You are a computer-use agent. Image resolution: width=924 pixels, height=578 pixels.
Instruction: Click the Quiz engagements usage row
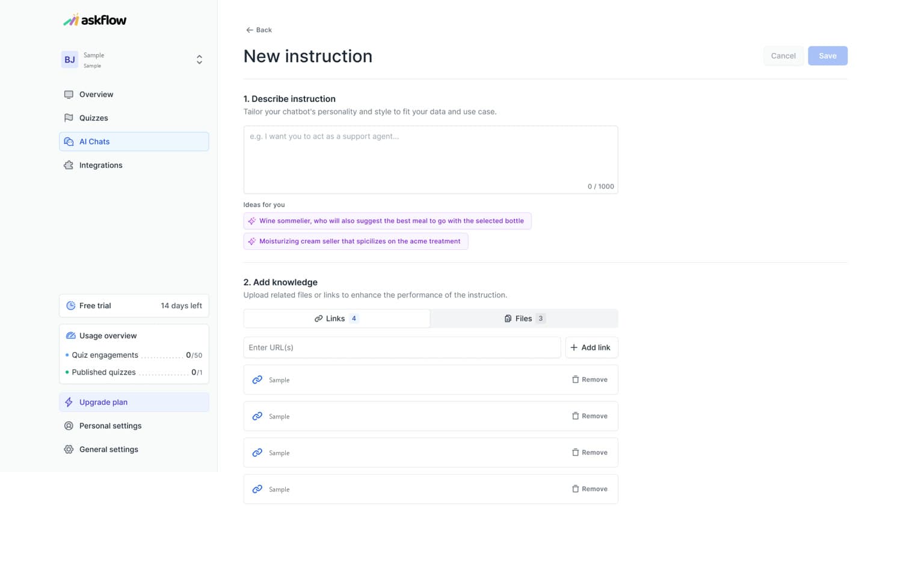tap(134, 355)
